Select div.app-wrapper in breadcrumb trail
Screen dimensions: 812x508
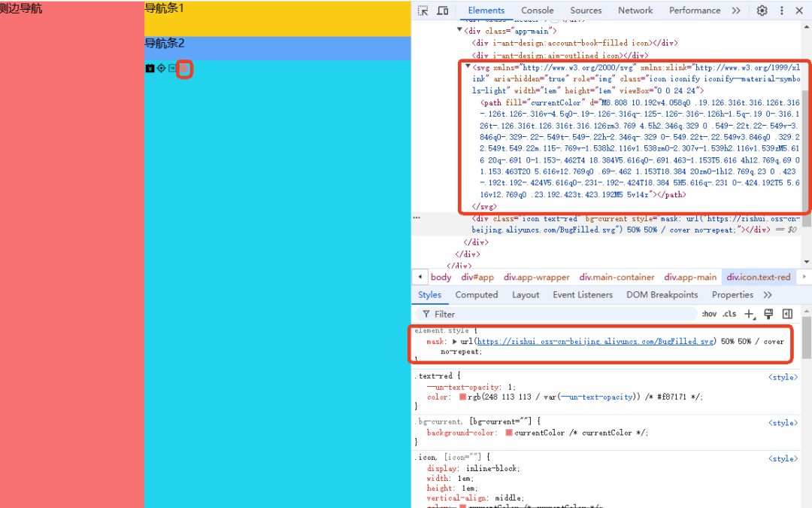click(537, 277)
